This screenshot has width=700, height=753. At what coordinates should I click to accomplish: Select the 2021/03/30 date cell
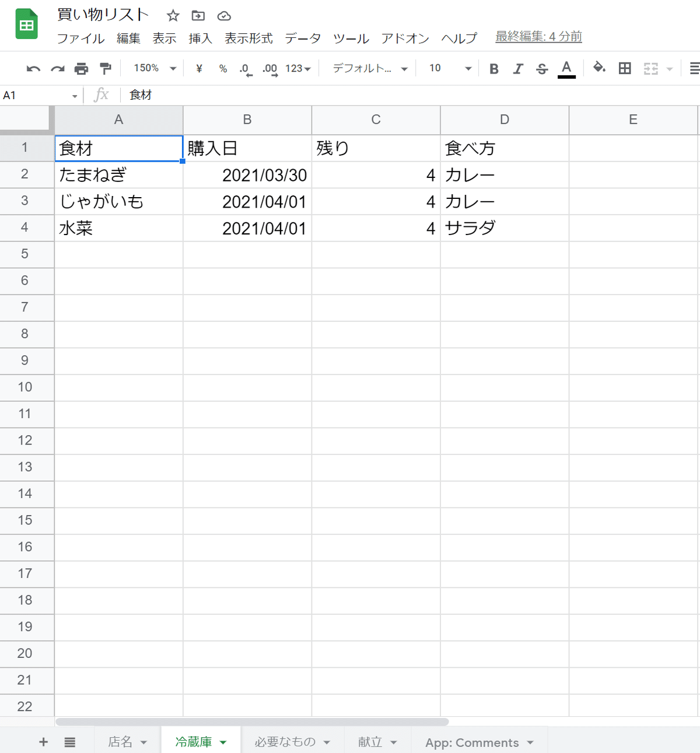(247, 174)
